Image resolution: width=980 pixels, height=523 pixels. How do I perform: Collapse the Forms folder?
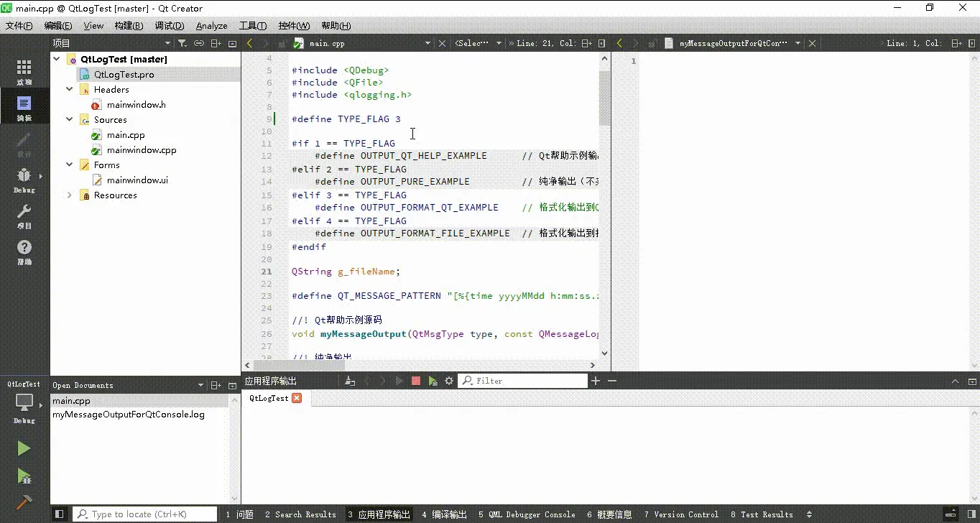tap(70, 165)
